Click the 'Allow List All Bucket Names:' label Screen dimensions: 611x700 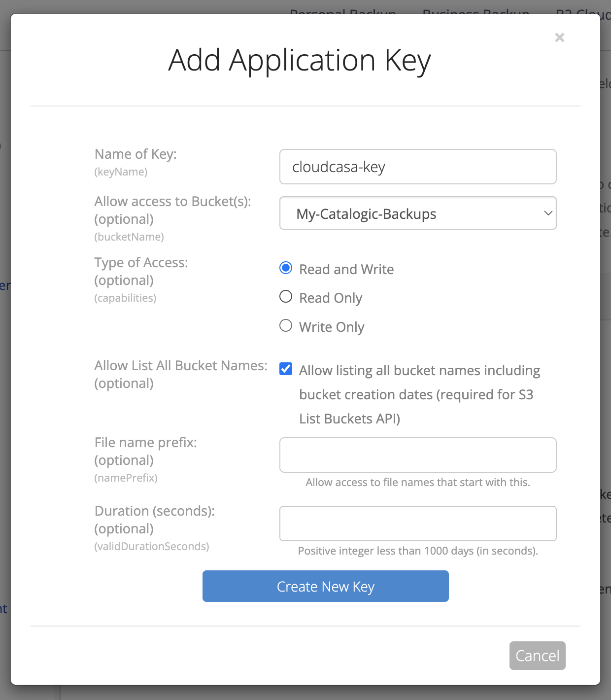[x=181, y=365]
